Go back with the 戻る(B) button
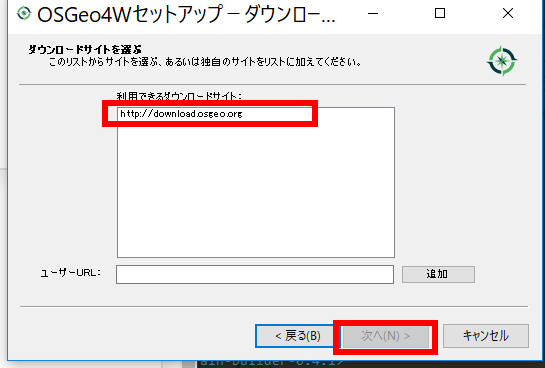Viewport: 545px width, 368px height. point(298,336)
